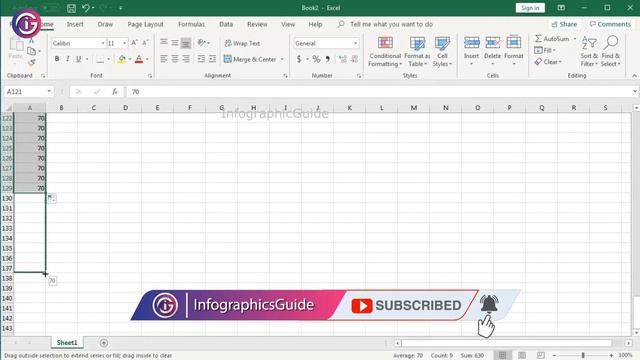
Task: Switch to Page Layout tab
Action: pos(145,24)
